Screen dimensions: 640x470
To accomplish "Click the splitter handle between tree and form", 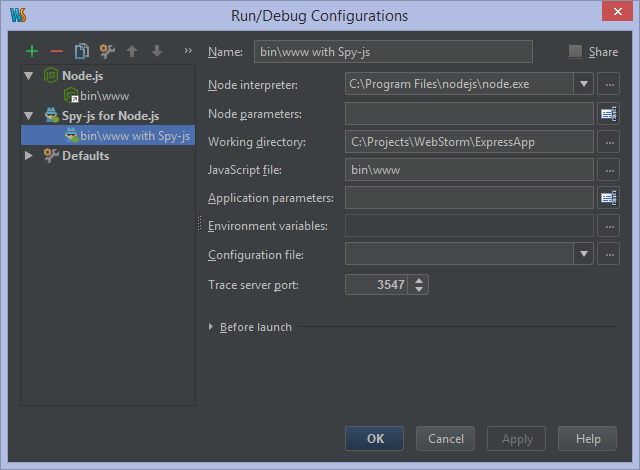I will [x=199, y=223].
